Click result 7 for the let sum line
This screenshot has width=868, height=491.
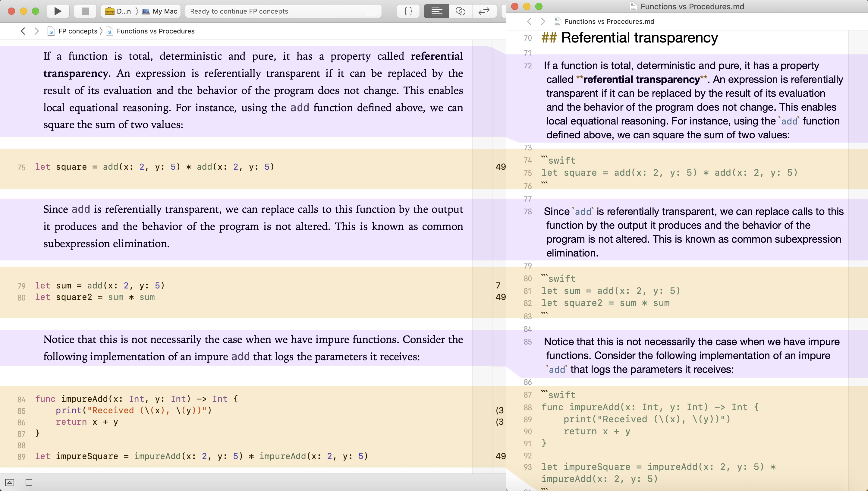[498, 285]
